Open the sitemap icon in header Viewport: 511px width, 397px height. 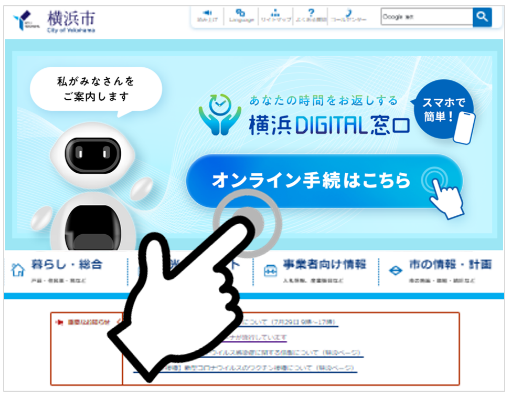click(275, 13)
